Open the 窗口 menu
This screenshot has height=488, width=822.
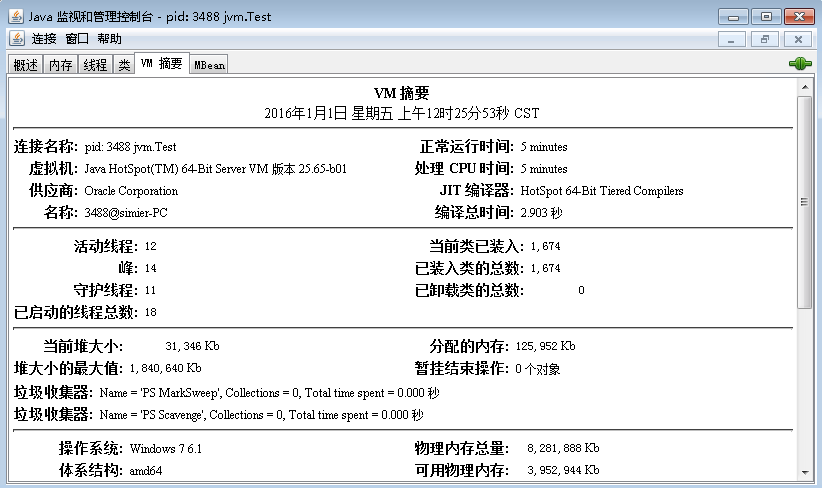[x=77, y=39]
